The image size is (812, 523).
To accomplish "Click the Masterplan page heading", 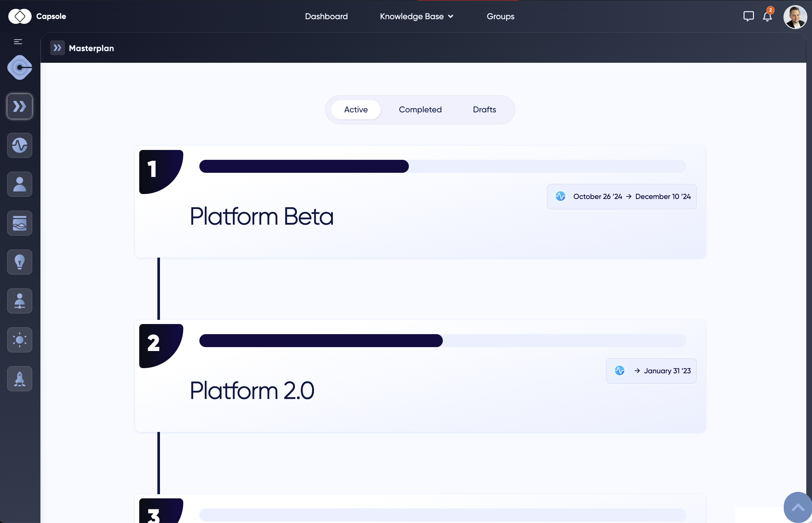I will (91, 48).
